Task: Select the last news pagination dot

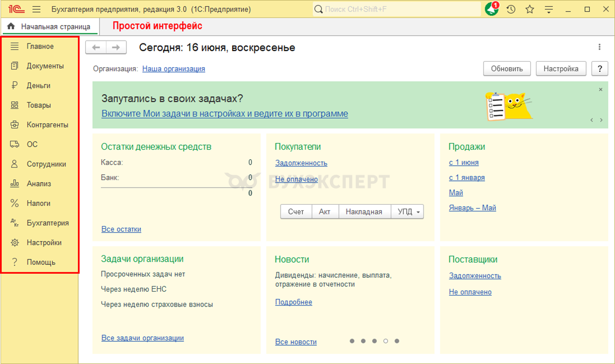Action: (x=397, y=341)
